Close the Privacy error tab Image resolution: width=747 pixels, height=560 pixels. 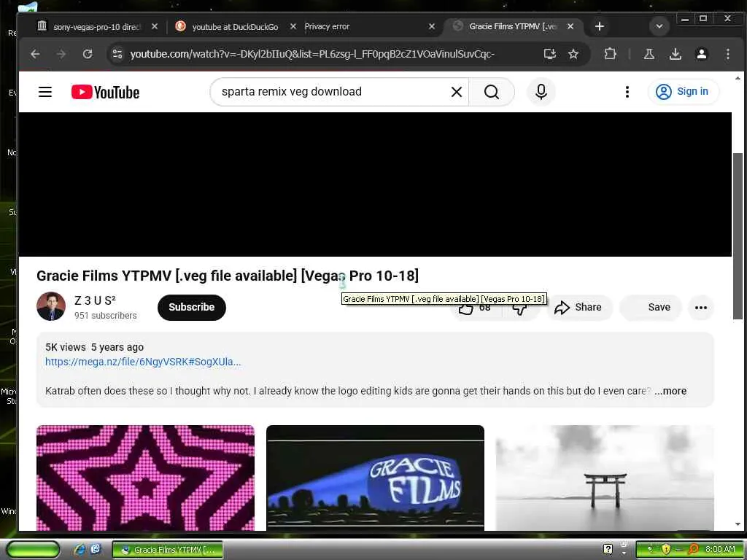tap(432, 27)
